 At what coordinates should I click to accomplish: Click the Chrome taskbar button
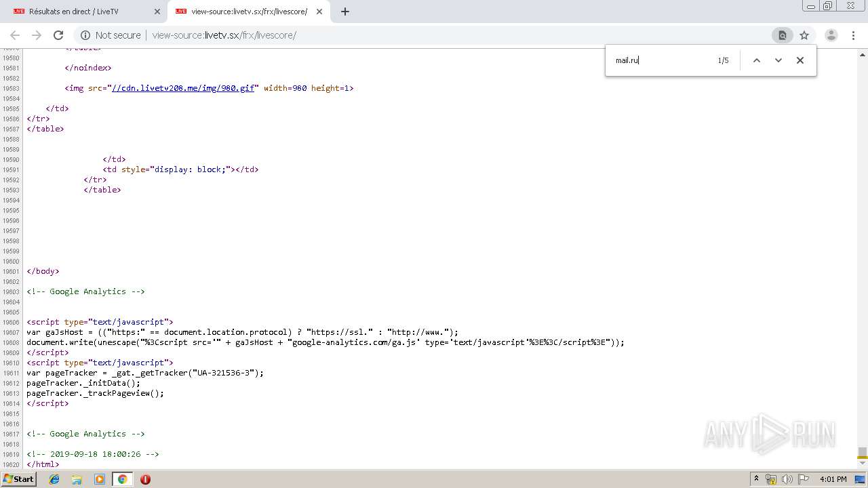(x=122, y=479)
